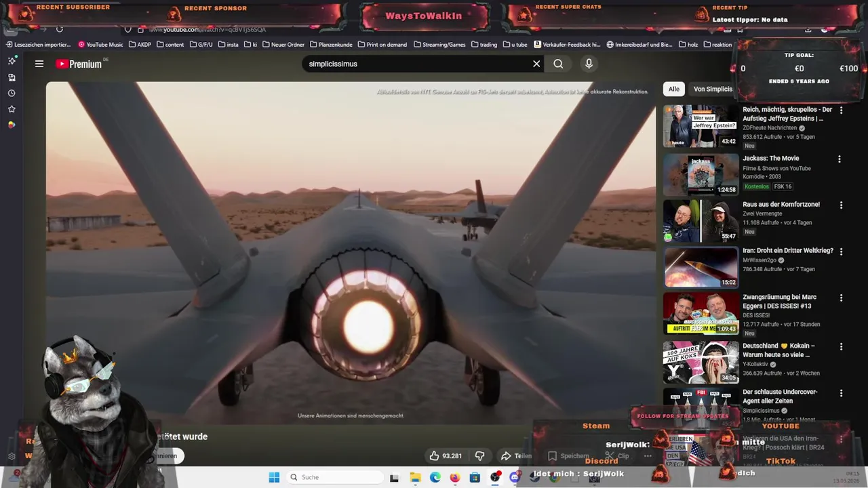
Task: Open options for Iran: Droht ein Dritter Weltkrieg
Action: pos(841,251)
